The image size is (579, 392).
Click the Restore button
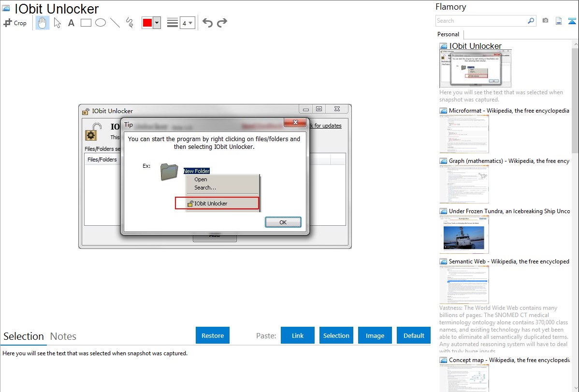pyautogui.click(x=213, y=335)
